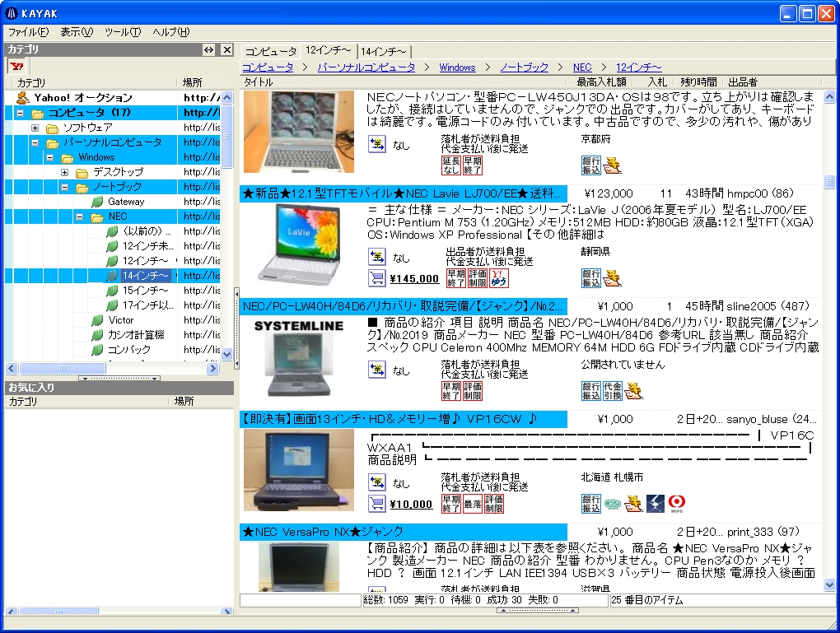
Task: Select the コンパック tree item
Action: (x=129, y=350)
